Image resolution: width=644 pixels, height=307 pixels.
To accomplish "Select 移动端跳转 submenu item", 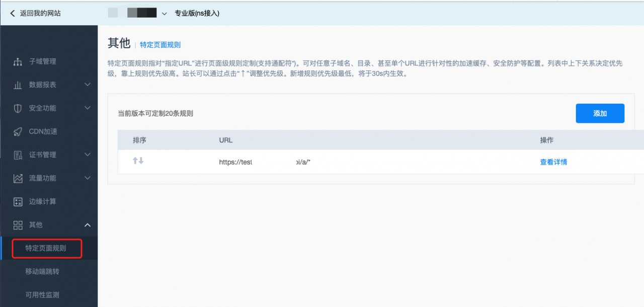I will tap(42, 271).
